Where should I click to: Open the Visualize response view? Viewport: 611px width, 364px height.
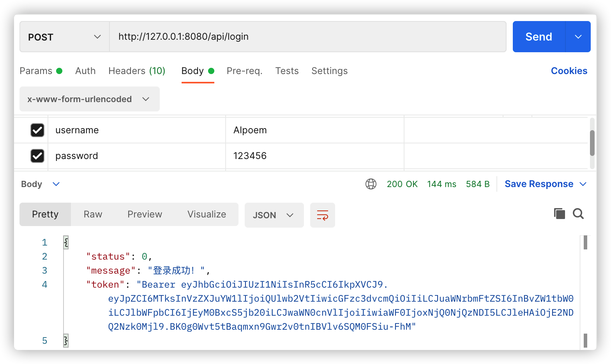click(x=207, y=214)
